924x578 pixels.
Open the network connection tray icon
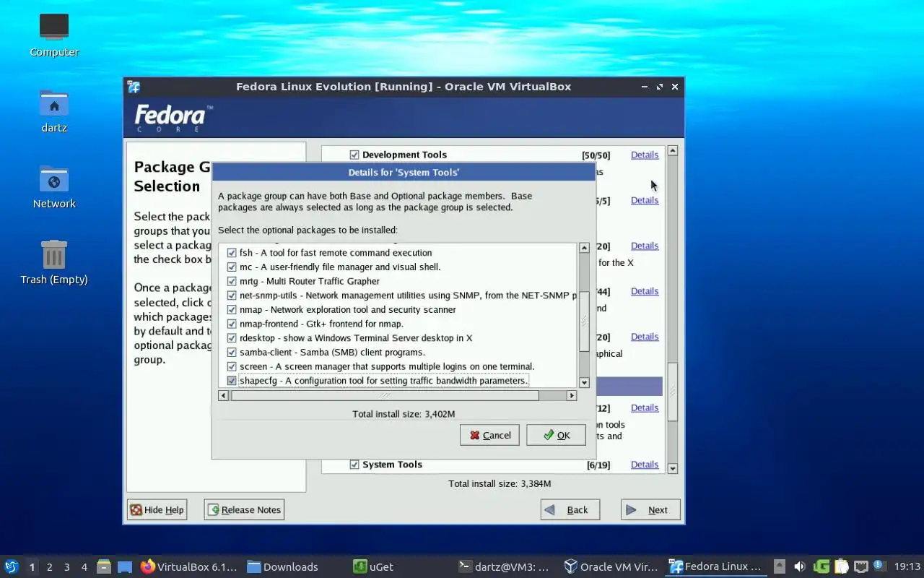tap(860, 567)
